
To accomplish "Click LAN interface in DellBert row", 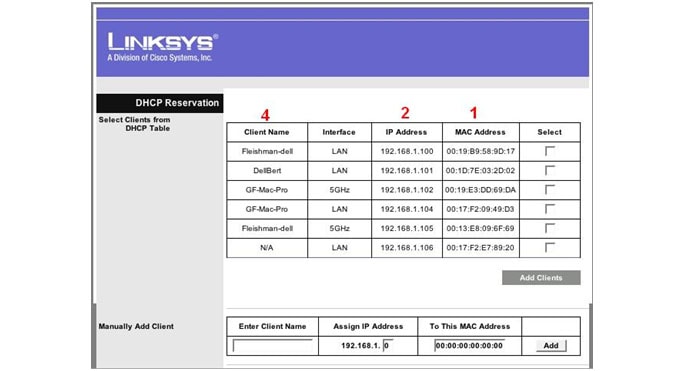I will 339,171.
